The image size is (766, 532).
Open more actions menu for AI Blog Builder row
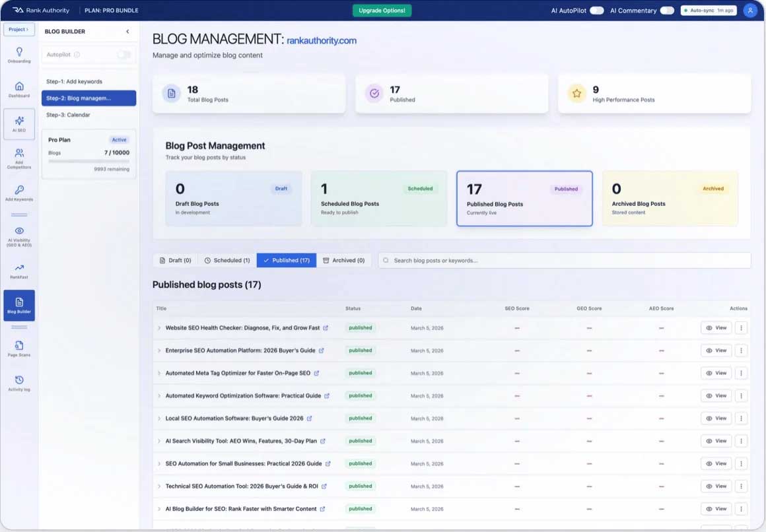[x=741, y=509]
